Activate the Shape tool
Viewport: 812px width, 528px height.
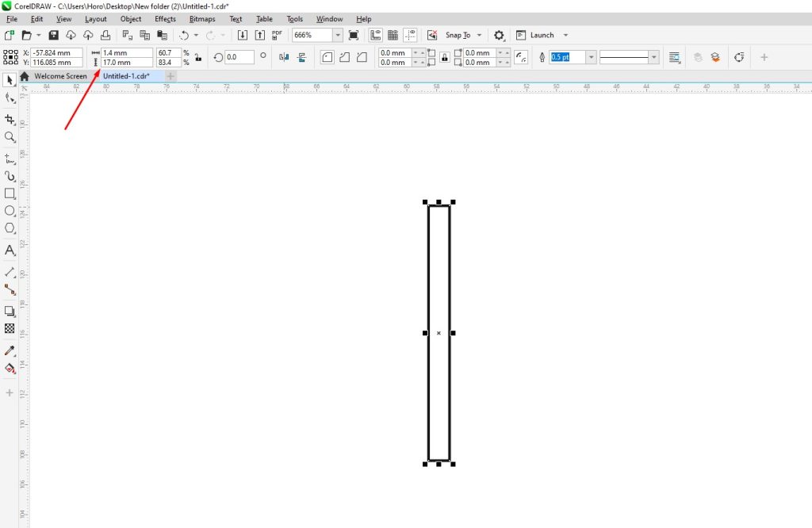[x=10, y=98]
